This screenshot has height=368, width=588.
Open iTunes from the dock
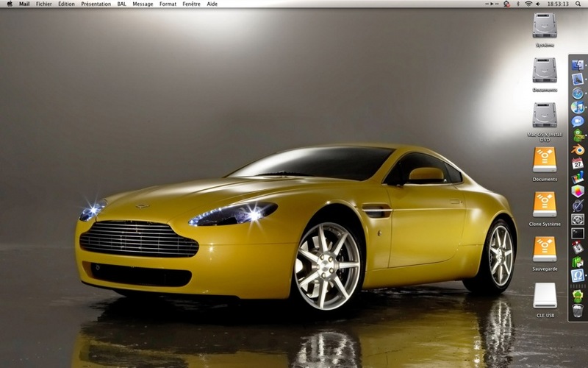578,107
